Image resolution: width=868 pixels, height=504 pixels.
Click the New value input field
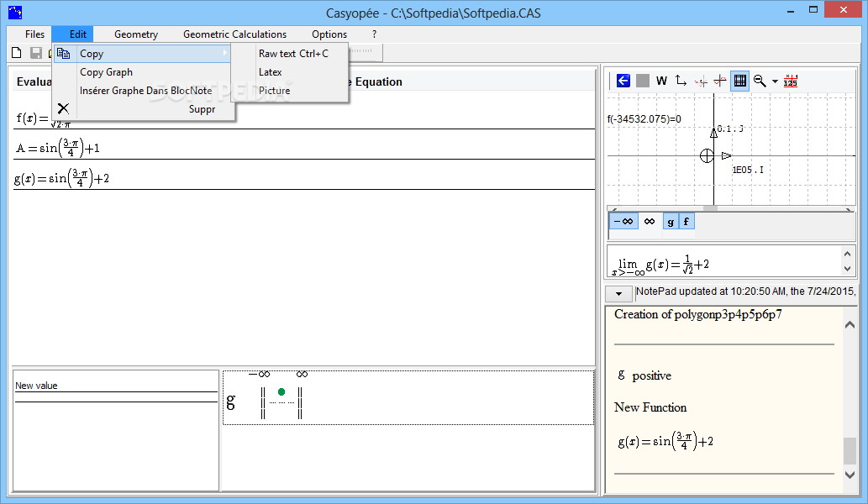[x=116, y=397]
